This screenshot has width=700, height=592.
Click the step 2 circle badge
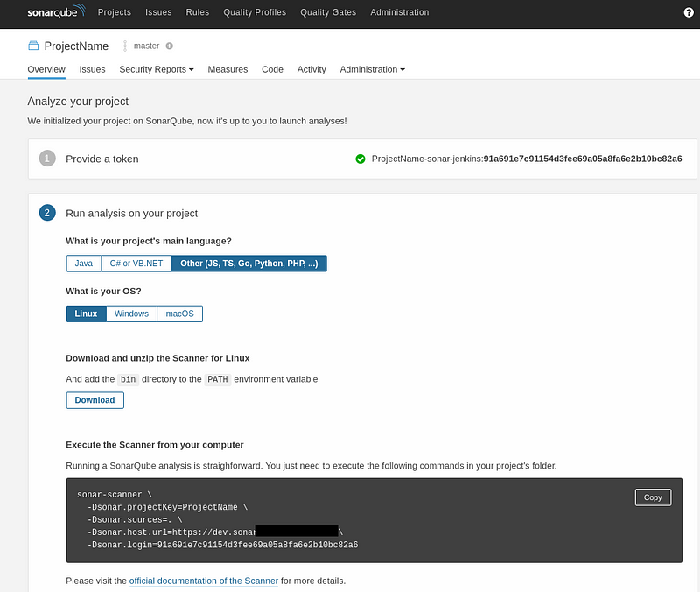coord(47,213)
